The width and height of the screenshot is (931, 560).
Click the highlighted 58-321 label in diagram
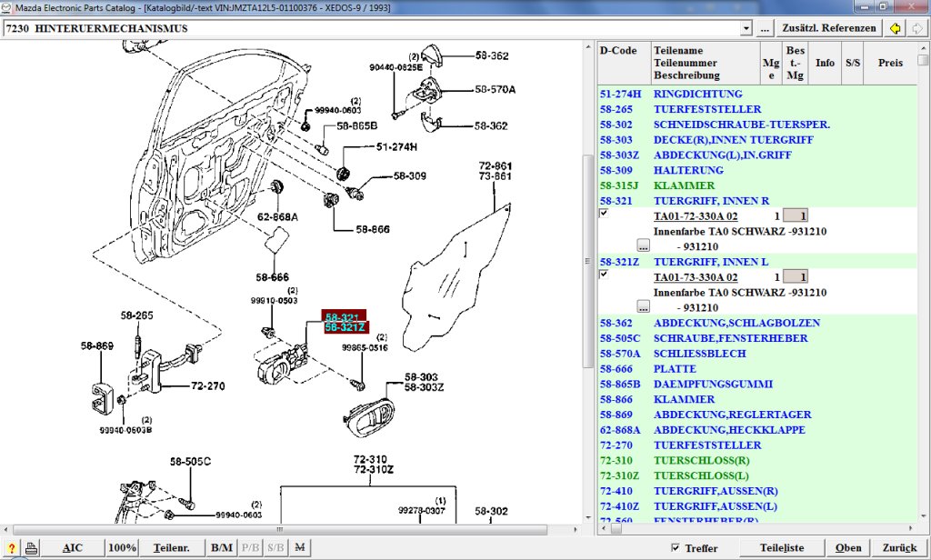click(x=345, y=317)
